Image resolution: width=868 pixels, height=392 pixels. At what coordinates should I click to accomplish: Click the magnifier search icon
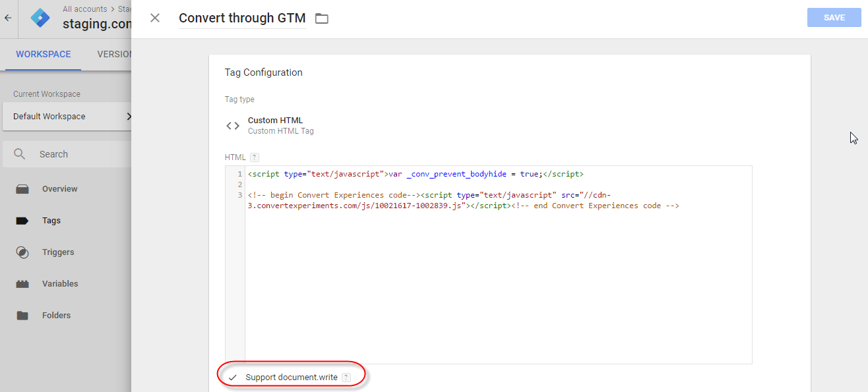pyautogui.click(x=20, y=154)
